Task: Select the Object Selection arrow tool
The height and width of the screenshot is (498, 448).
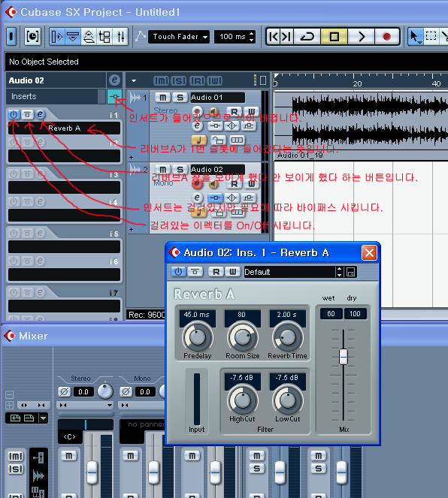Action: point(414,37)
